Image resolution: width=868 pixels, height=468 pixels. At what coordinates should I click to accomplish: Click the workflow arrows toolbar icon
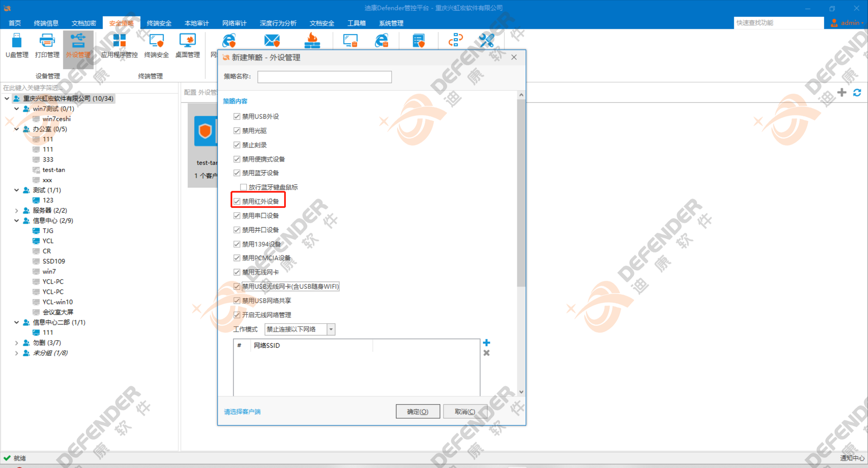(x=456, y=40)
